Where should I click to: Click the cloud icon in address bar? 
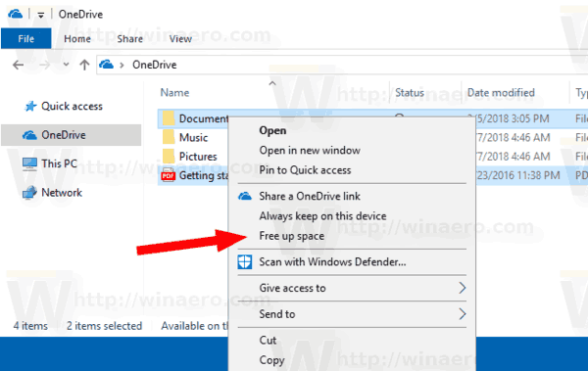106,65
